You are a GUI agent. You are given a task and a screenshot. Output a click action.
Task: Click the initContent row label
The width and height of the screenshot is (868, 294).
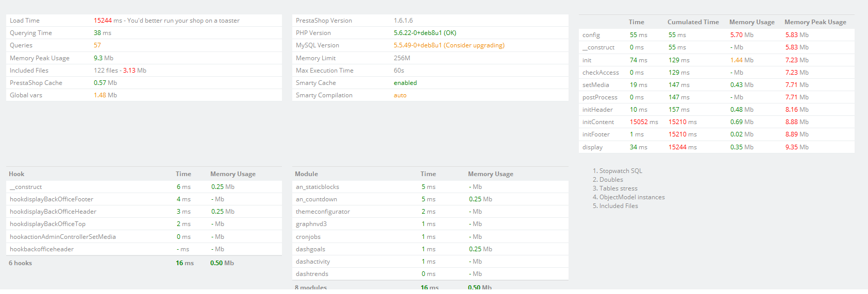tap(598, 122)
